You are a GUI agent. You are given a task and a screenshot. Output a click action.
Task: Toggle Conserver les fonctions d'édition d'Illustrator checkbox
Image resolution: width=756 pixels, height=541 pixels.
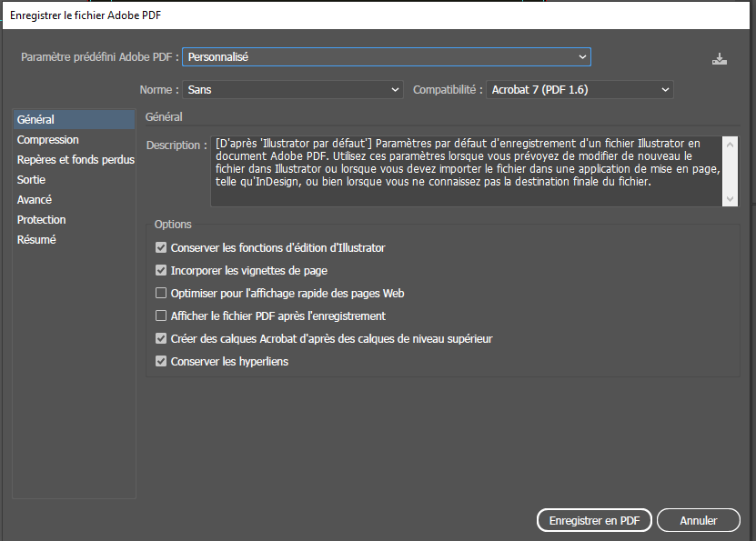click(x=162, y=247)
